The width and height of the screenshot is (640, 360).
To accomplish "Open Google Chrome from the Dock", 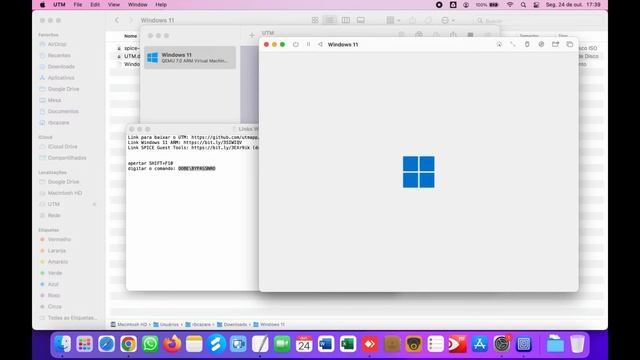I will [x=128, y=344].
